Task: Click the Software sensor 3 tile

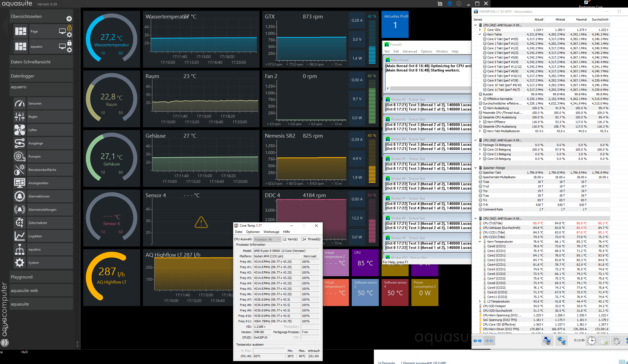Action: point(365,292)
